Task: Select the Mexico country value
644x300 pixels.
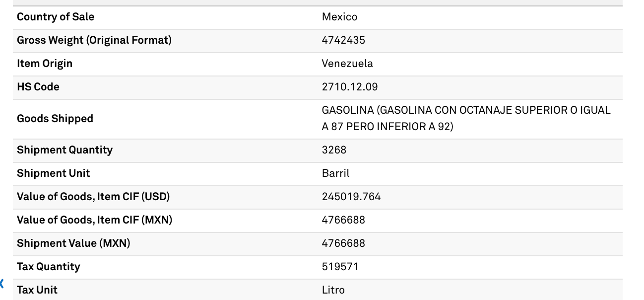Action: [x=339, y=17]
